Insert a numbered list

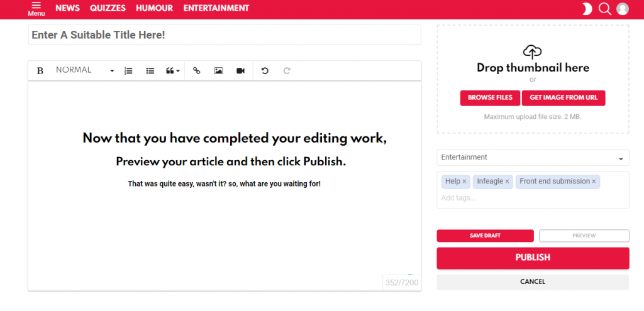point(128,71)
